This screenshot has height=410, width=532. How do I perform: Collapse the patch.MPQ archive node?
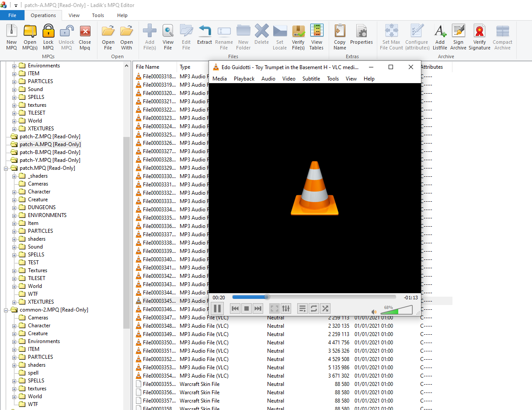pyautogui.click(x=7, y=168)
